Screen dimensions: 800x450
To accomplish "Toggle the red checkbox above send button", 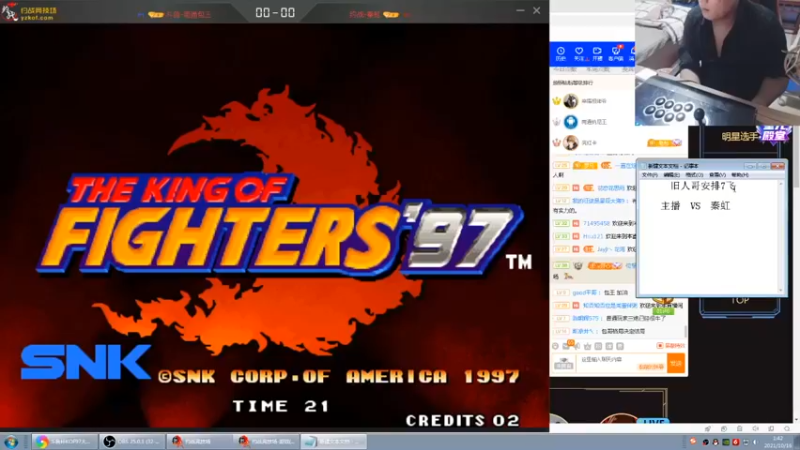I will (660, 346).
